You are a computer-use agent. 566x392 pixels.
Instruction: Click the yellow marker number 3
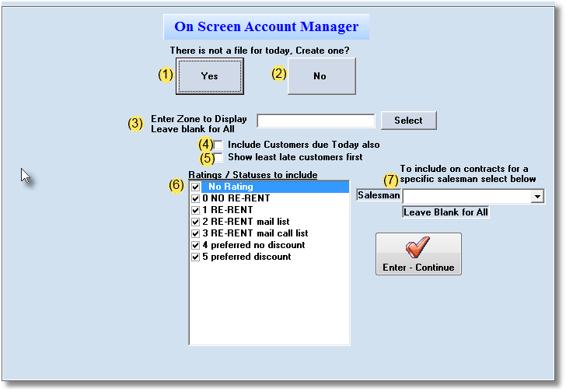135,124
